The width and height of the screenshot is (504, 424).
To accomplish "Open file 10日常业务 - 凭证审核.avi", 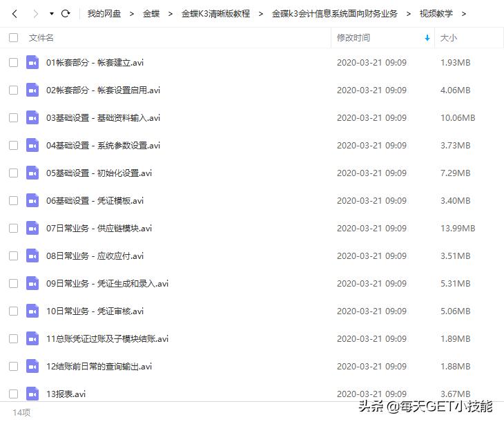I will pos(95,311).
